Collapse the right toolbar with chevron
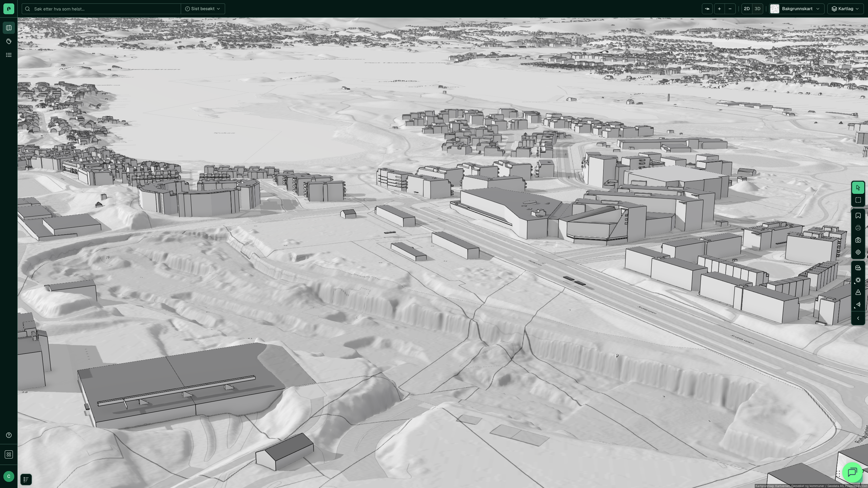Image resolution: width=868 pixels, height=488 pixels. click(x=858, y=319)
